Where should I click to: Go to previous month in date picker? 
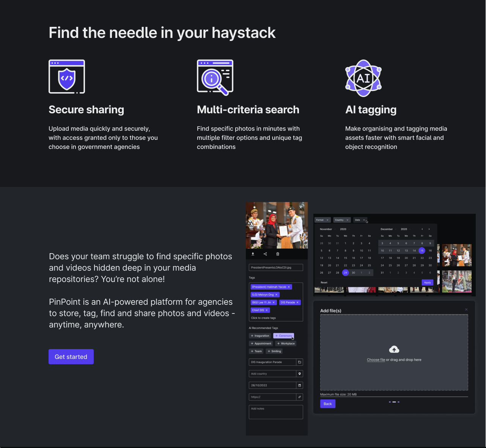click(x=422, y=229)
